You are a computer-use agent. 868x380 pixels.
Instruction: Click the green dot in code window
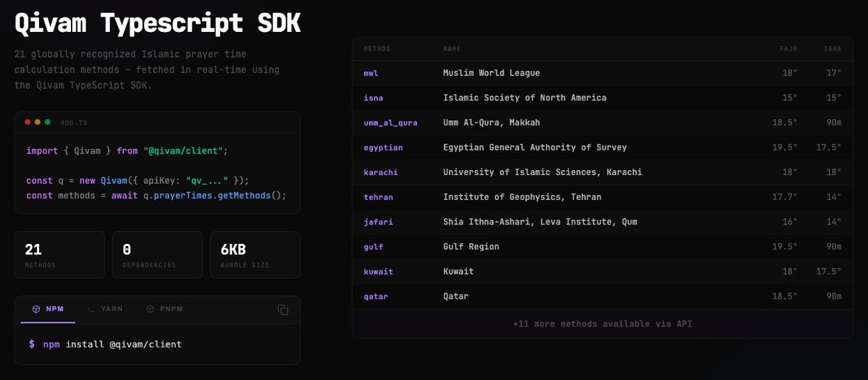coord(48,122)
